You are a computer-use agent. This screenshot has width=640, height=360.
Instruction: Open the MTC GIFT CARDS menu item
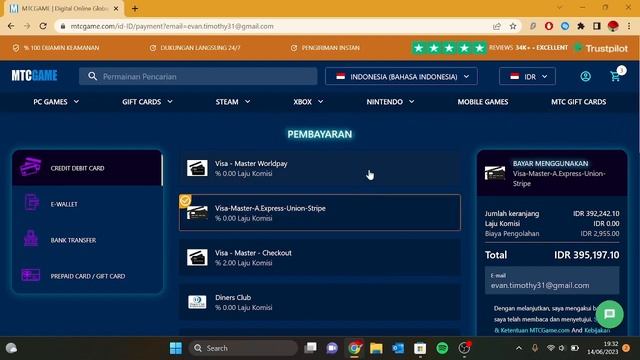578,102
